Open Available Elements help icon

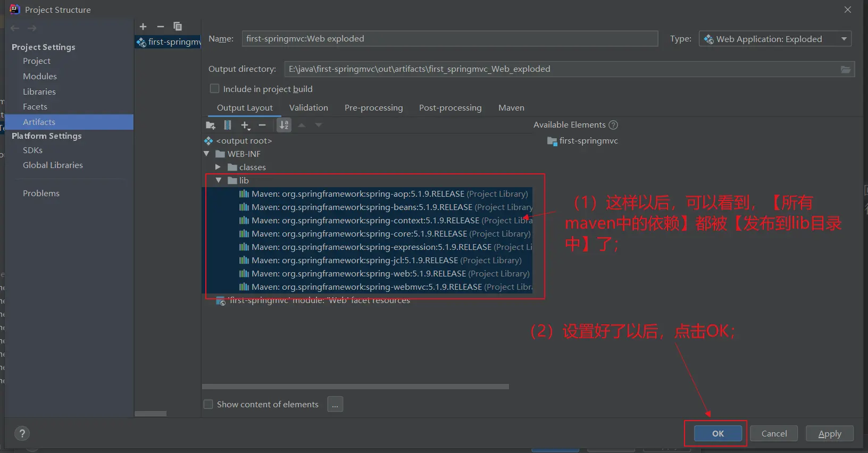click(x=613, y=125)
